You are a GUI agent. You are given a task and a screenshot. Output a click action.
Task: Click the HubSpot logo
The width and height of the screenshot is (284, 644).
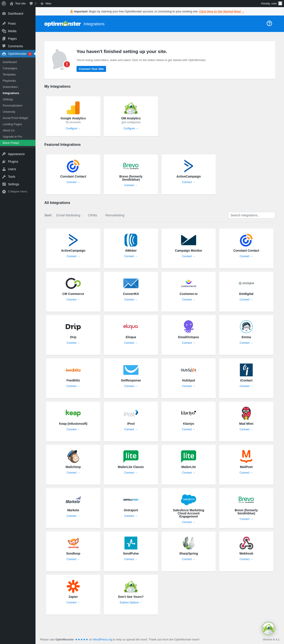[189, 370]
